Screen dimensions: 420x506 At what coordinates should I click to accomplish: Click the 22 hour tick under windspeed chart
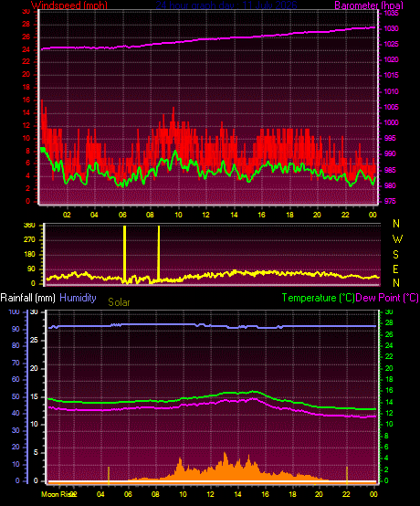click(345, 215)
